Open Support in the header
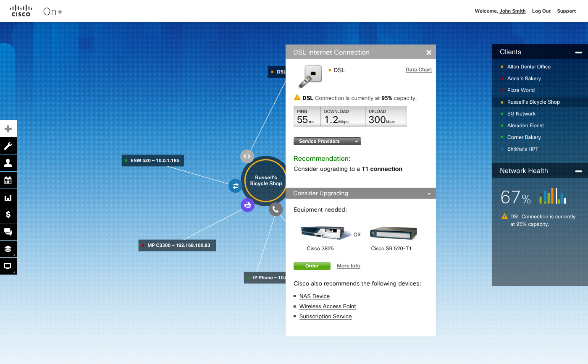 click(566, 11)
